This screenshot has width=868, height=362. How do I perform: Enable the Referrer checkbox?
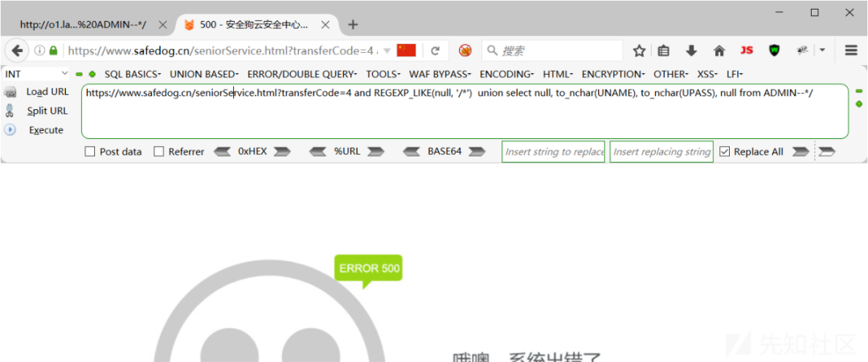(159, 152)
